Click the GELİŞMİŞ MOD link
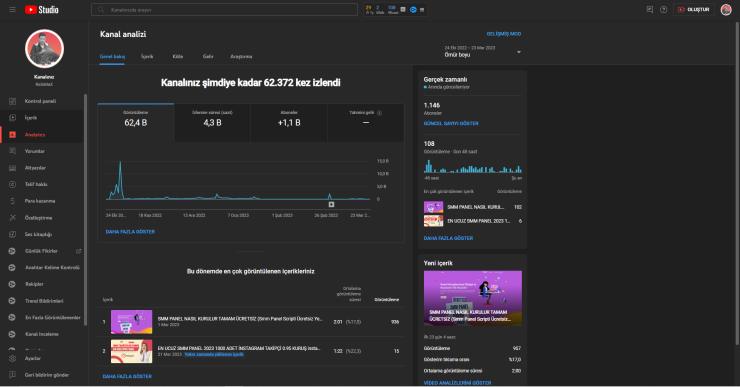Image resolution: width=740 pixels, height=387 pixels. tap(504, 34)
